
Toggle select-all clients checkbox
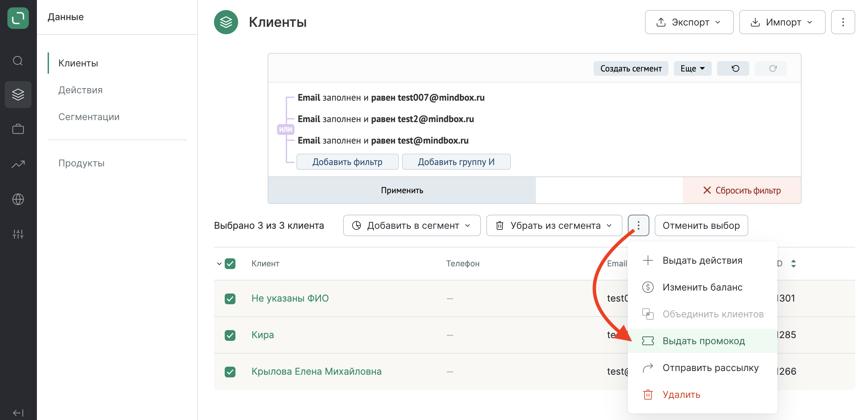[230, 264]
